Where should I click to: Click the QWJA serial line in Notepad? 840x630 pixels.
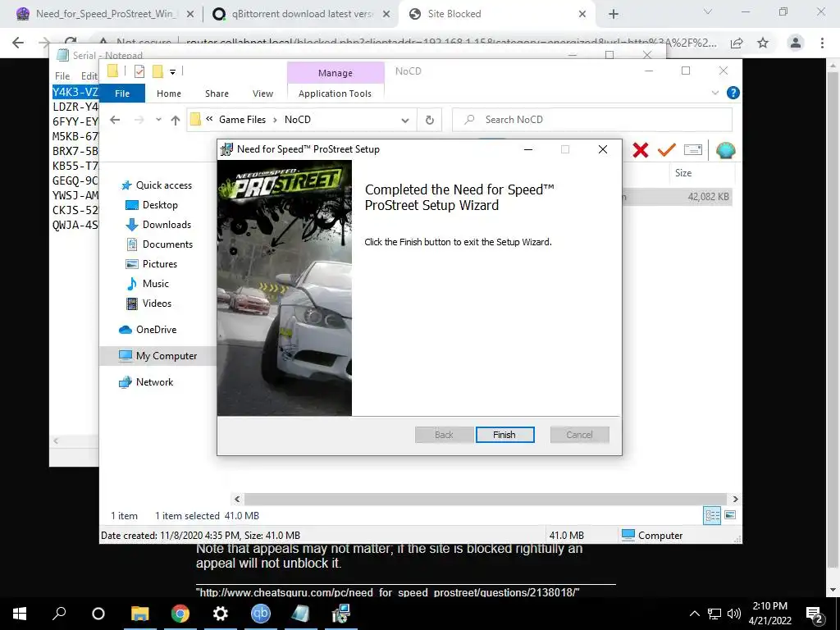pos(75,225)
